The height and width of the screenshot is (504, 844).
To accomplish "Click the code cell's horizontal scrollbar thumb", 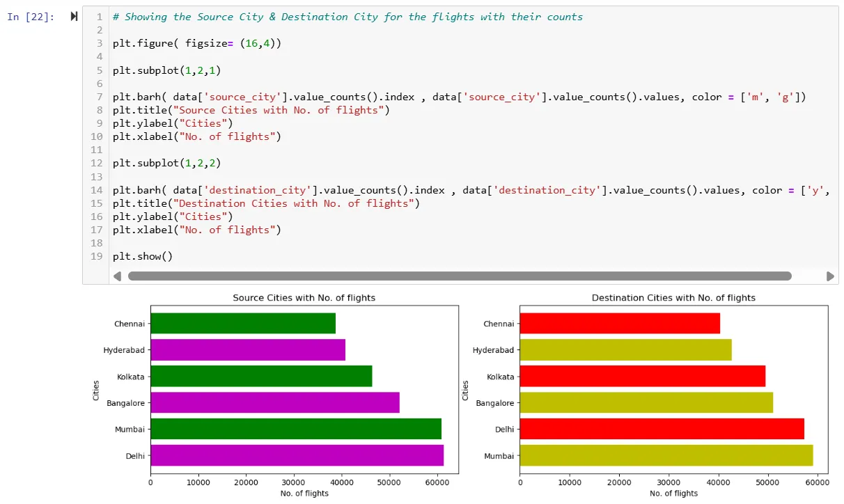I will coord(460,276).
